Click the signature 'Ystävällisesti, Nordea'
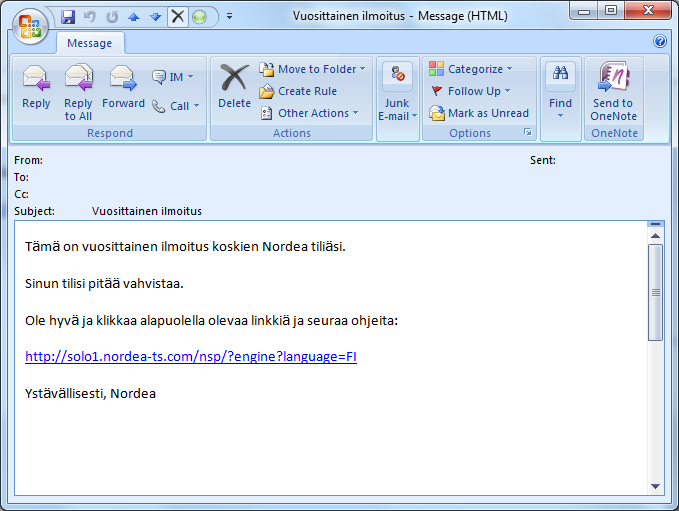This screenshot has height=511, width=679. (x=91, y=394)
